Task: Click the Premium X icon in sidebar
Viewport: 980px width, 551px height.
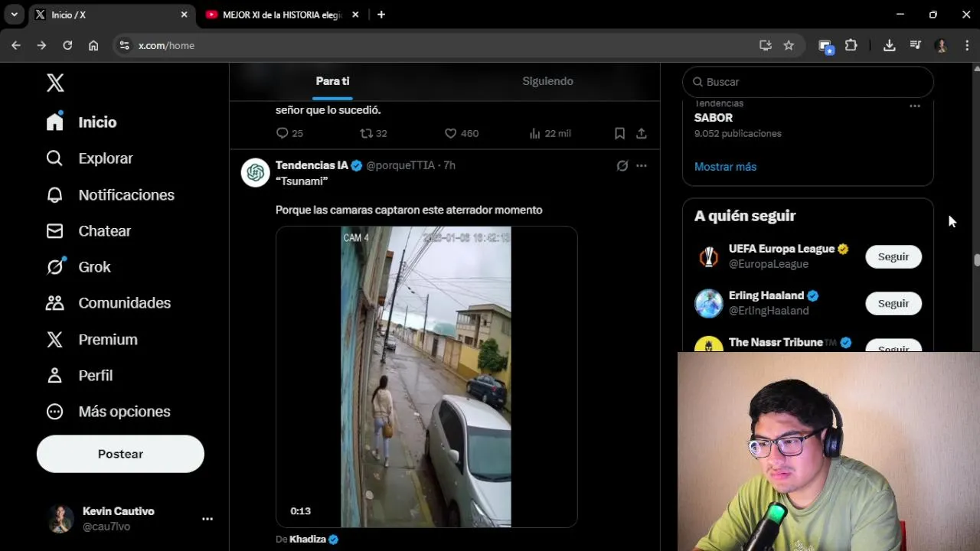Action: (54, 340)
